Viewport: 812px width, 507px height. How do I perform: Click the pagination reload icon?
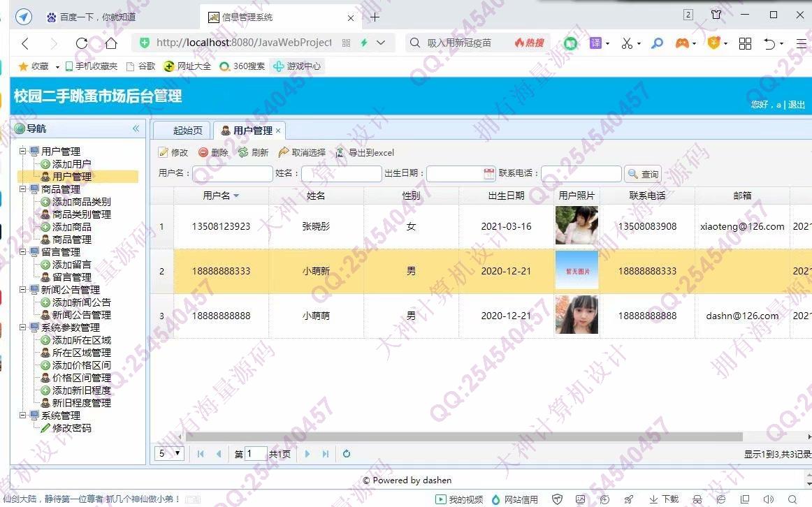click(x=346, y=454)
